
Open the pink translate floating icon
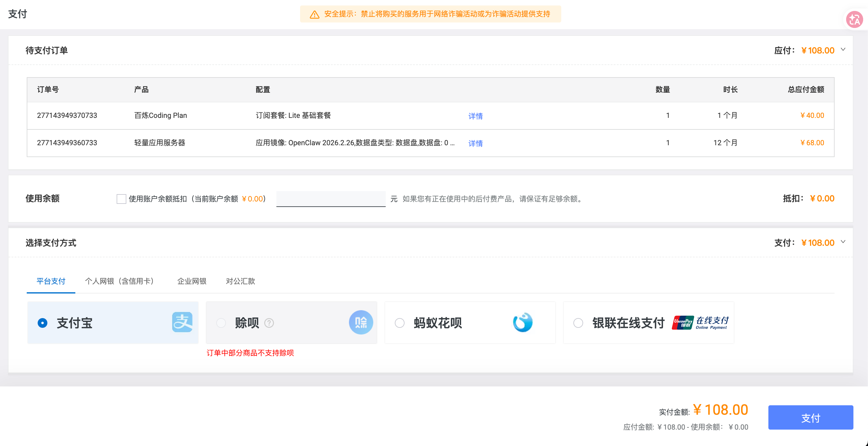[x=854, y=19]
